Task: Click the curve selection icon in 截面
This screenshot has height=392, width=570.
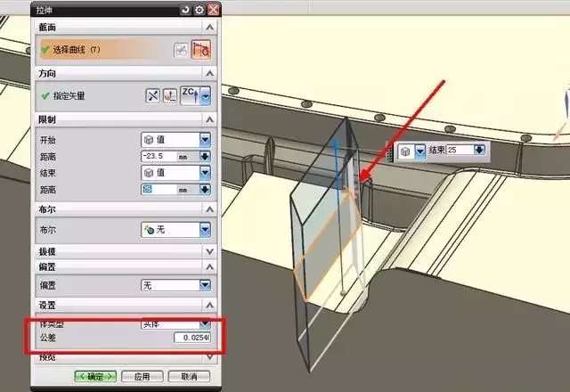Action: pyautogui.click(x=203, y=50)
